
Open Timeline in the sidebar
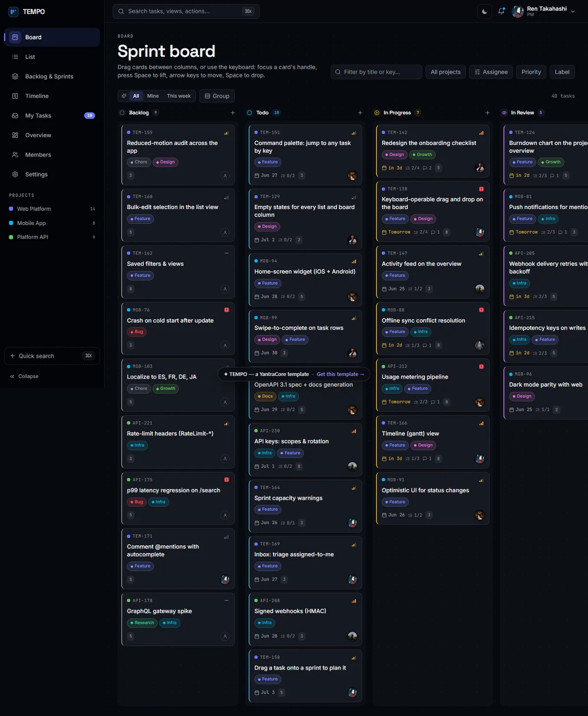pos(52,96)
